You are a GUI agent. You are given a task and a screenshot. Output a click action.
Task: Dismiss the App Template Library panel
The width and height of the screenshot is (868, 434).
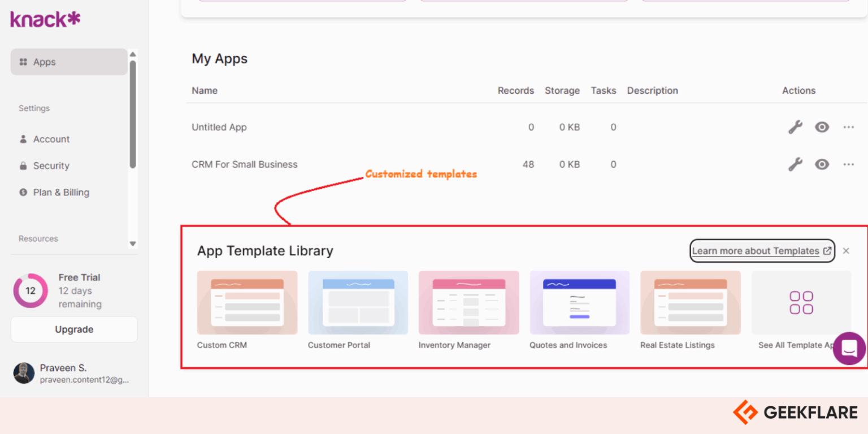tap(846, 251)
